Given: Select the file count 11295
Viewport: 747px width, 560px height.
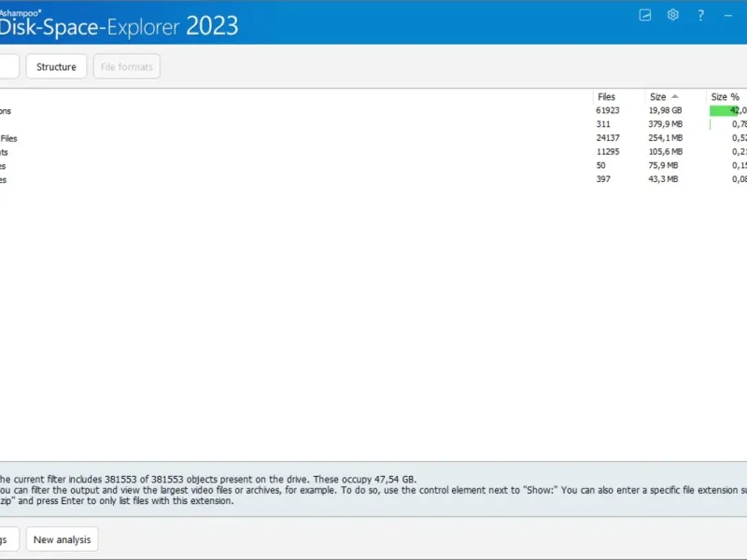Looking at the screenshot, I should 608,152.
